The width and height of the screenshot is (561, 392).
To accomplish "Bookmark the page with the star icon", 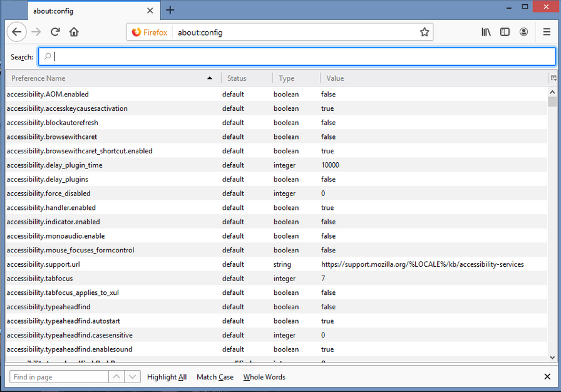I will [x=425, y=31].
